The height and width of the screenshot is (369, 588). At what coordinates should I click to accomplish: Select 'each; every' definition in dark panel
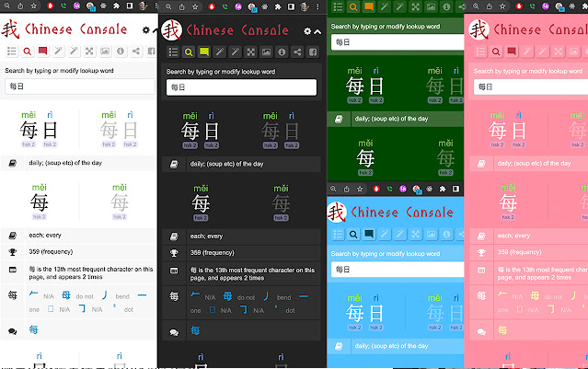pos(206,236)
